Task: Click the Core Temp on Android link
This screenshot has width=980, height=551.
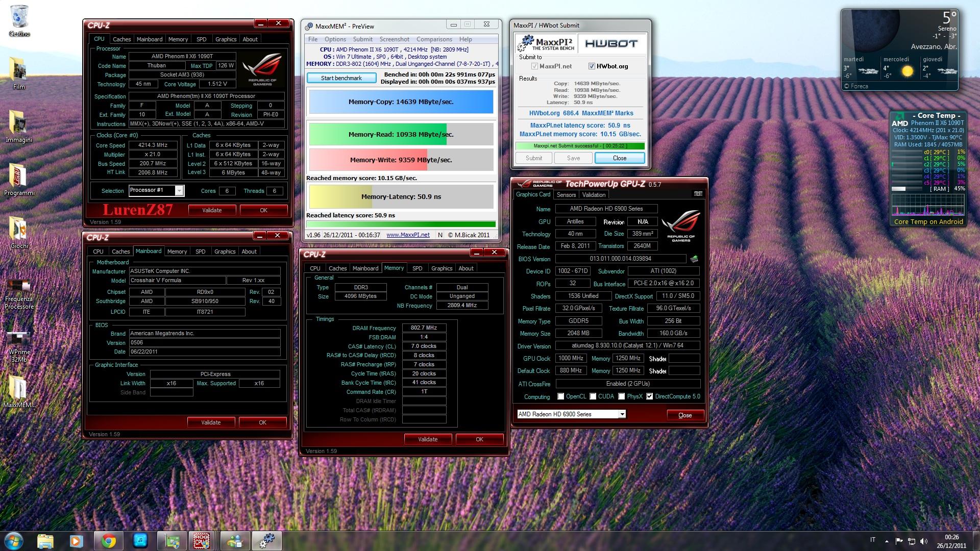Action: click(x=928, y=222)
